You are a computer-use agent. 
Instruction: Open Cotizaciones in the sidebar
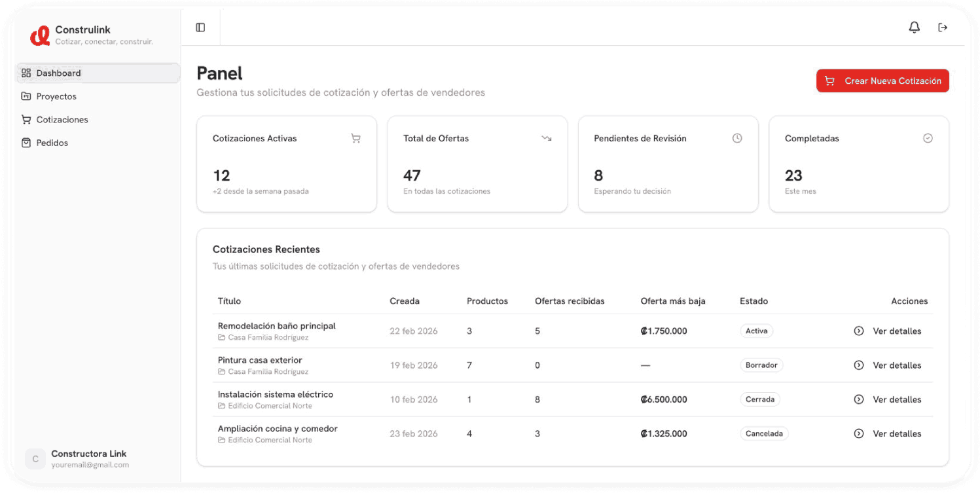coord(62,120)
